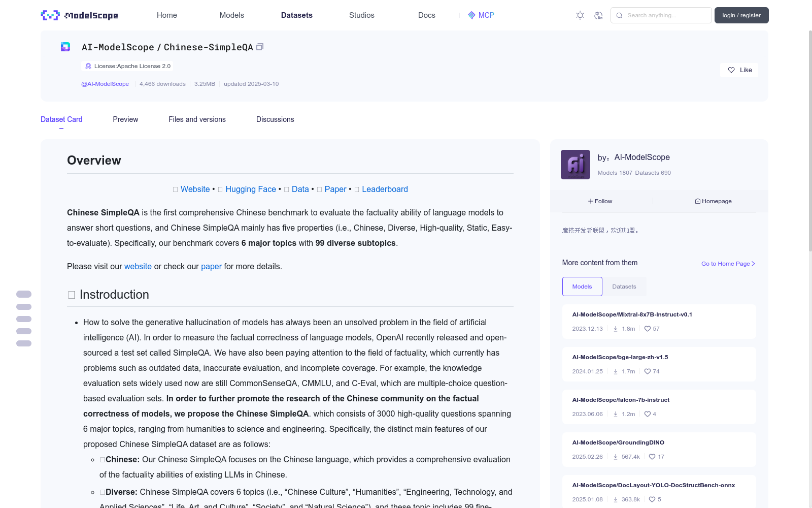Screen dimensions: 812x508
Task: Click the login / register button
Action: (741, 15)
